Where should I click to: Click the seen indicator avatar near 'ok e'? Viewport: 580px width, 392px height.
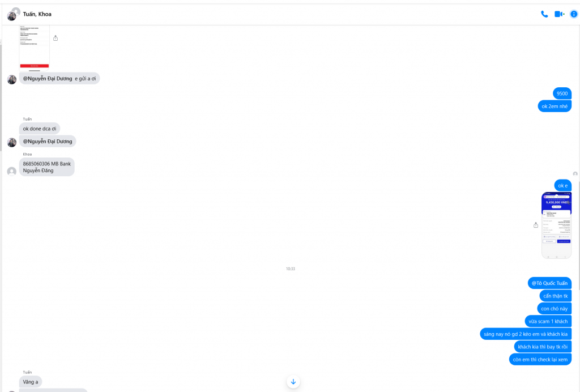pyautogui.click(x=575, y=174)
